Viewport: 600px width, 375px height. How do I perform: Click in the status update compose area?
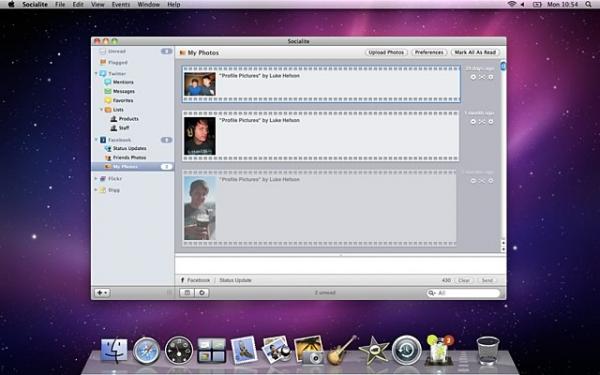pyautogui.click(x=341, y=265)
